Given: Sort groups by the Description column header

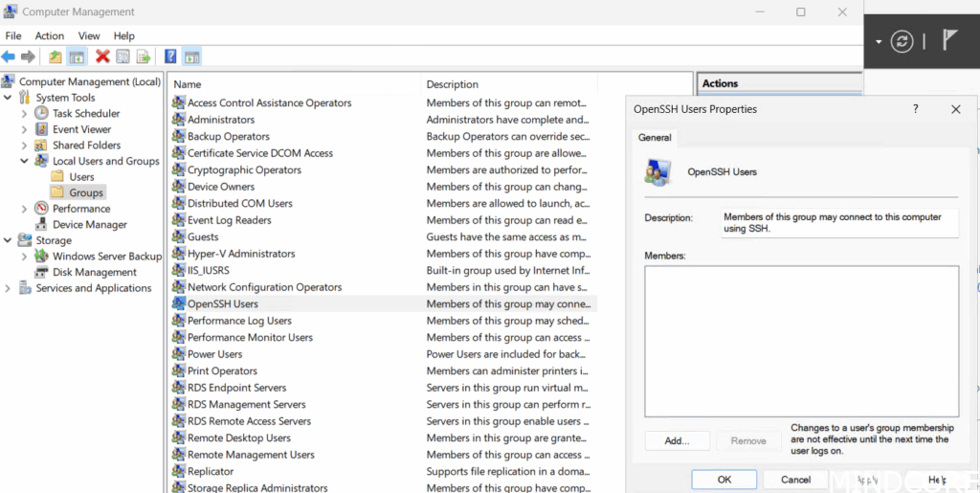Looking at the screenshot, I should coord(509,84).
